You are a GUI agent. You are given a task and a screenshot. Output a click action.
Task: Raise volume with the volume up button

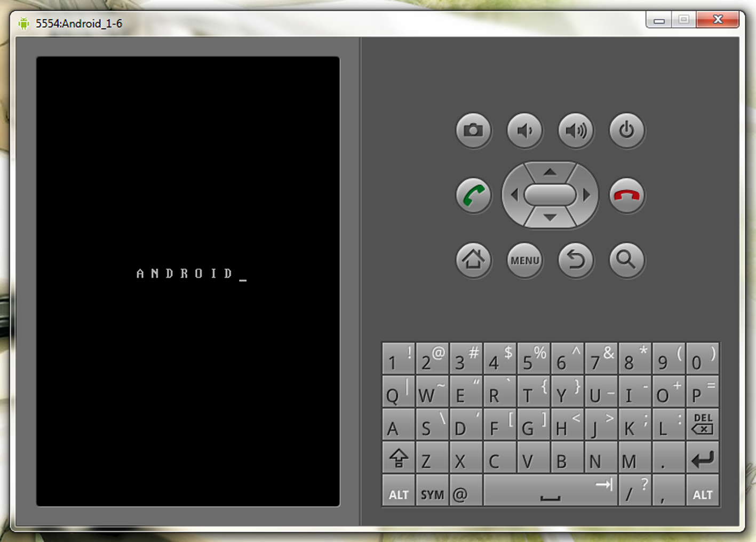[576, 130]
